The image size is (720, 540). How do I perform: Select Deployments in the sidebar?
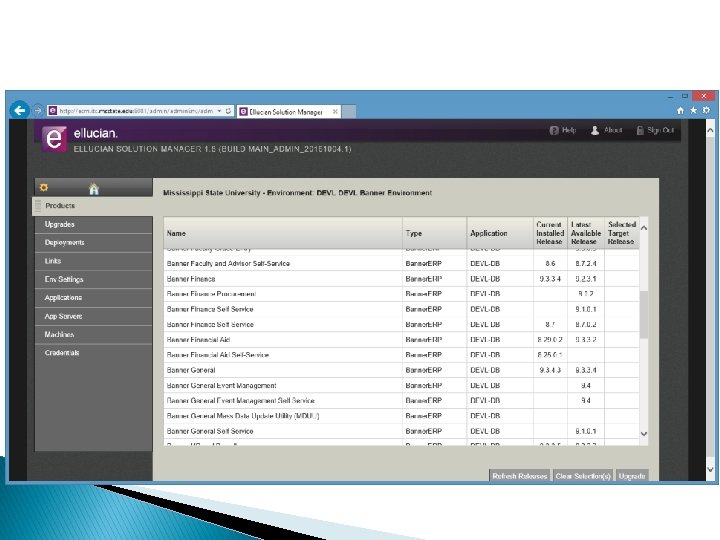pyautogui.click(x=94, y=242)
